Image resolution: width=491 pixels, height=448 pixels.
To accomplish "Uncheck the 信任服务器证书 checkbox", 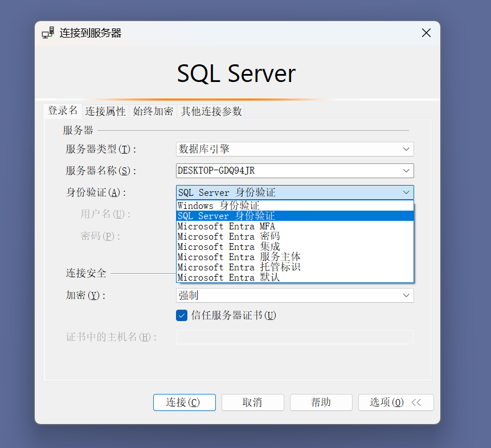I will 182,315.
